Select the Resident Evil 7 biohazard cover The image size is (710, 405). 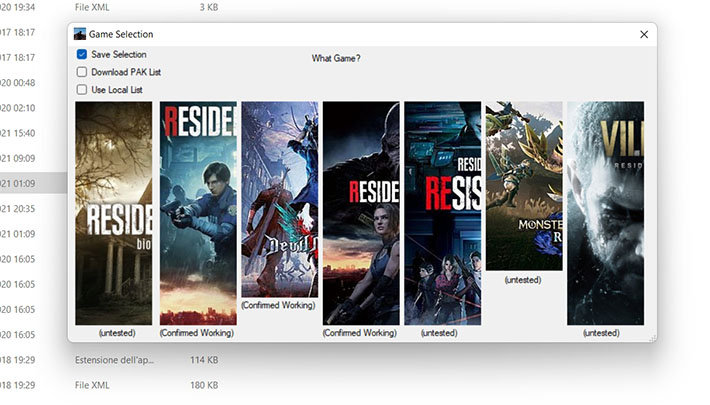click(x=114, y=213)
